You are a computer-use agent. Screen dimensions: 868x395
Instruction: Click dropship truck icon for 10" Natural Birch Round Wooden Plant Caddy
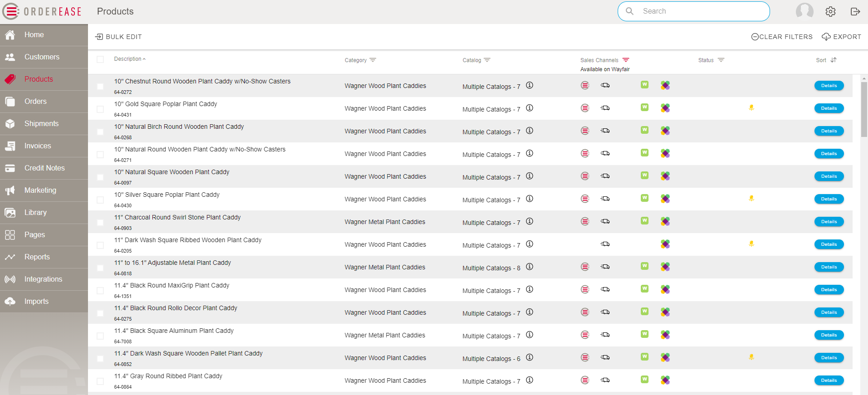tap(605, 131)
